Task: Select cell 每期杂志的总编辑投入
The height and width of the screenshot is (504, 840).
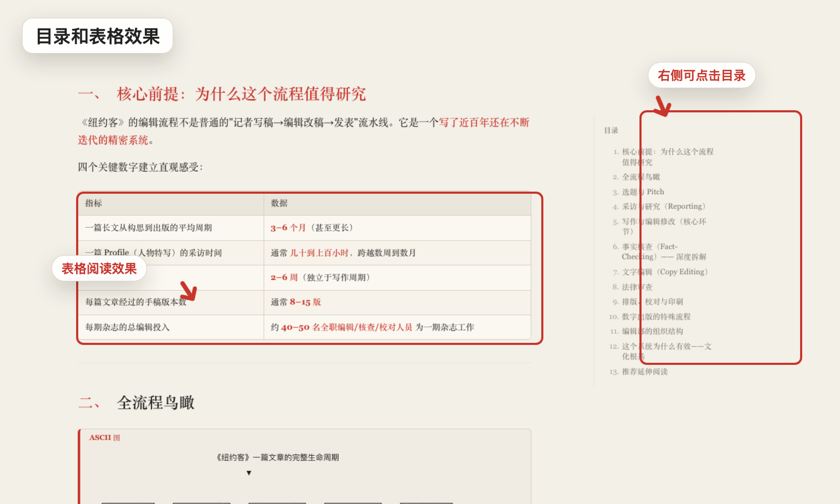Action: point(171,327)
